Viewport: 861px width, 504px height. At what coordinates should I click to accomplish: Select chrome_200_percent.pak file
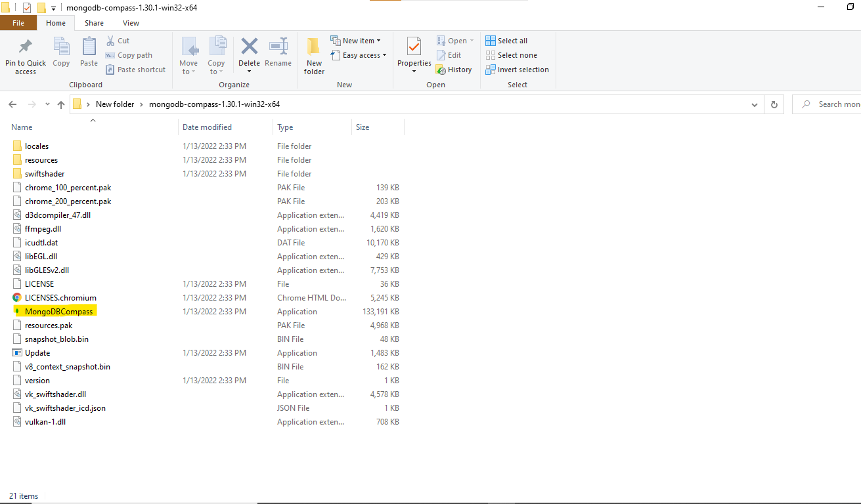click(x=68, y=201)
